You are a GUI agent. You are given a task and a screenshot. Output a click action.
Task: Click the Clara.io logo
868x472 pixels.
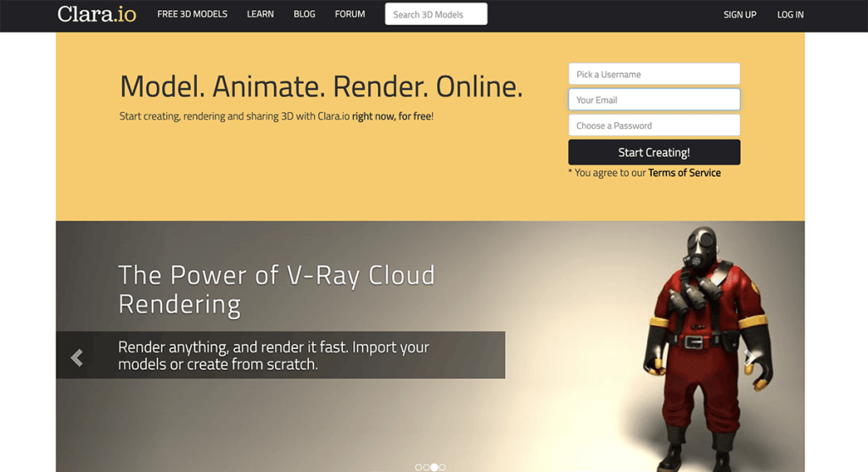(x=96, y=14)
